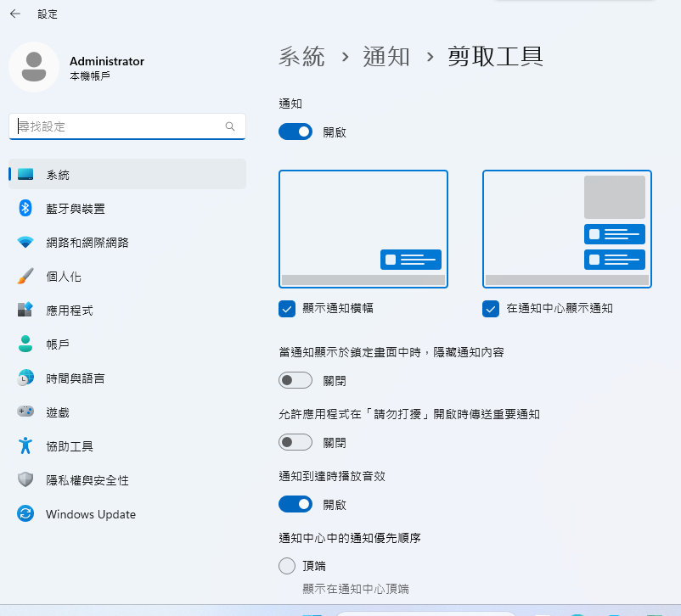Click the 系統 monitor icon
This screenshot has width=681, height=616.
coord(25,175)
